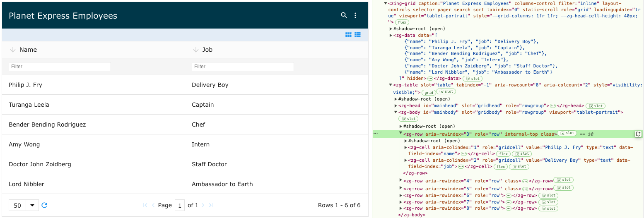
Task: Select the Philip J. Fry cell
Action: coord(94,85)
